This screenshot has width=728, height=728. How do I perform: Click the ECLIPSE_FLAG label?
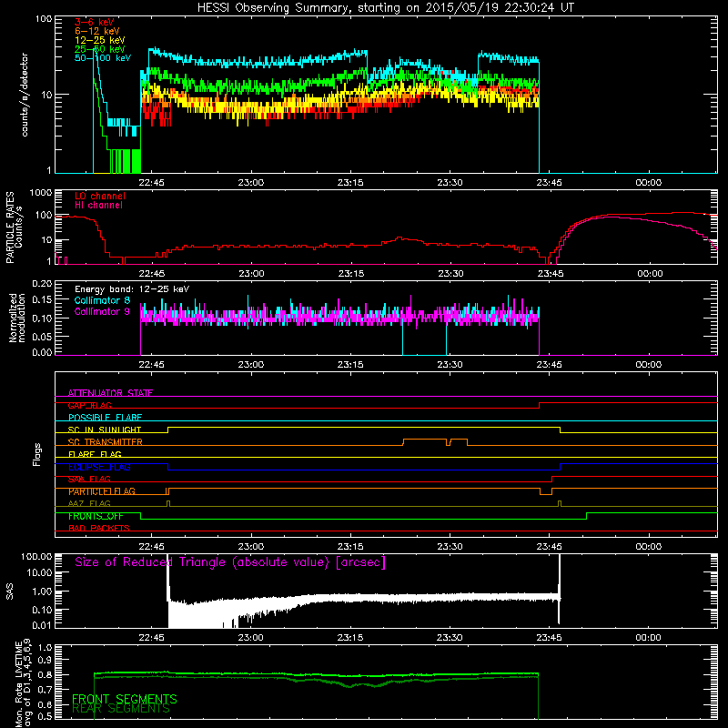99,467
